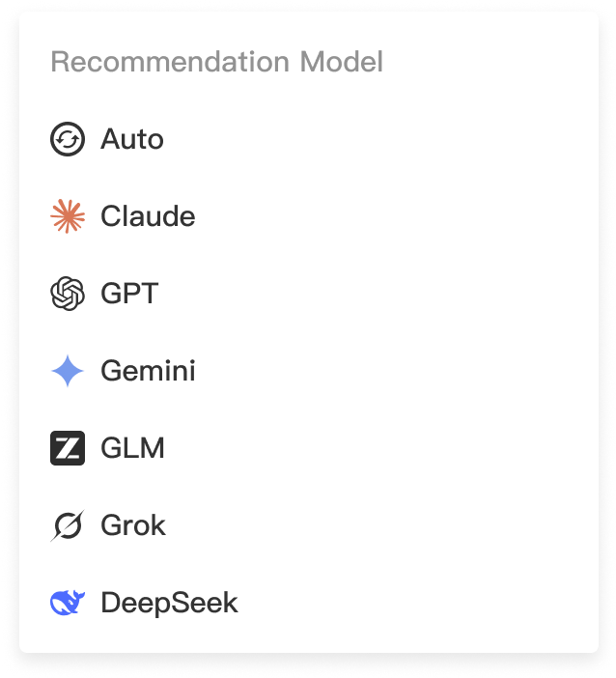Select the DeepSeek text label

tap(169, 603)
